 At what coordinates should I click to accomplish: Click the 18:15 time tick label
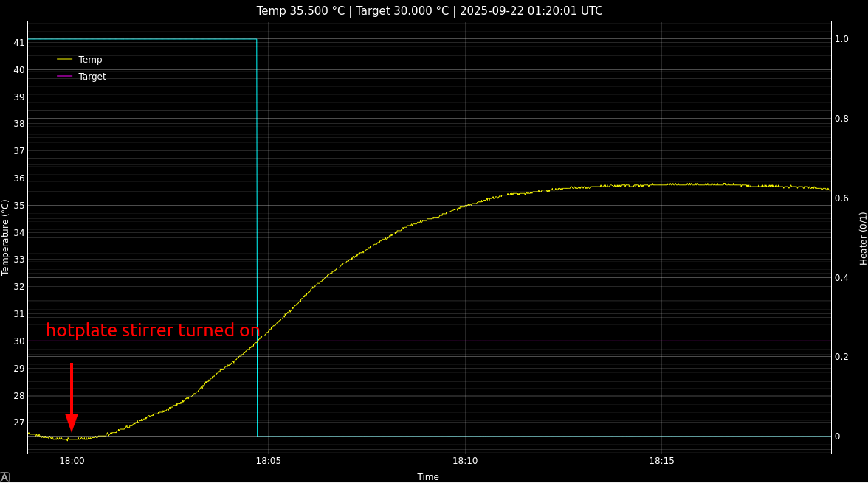[661, 461]
